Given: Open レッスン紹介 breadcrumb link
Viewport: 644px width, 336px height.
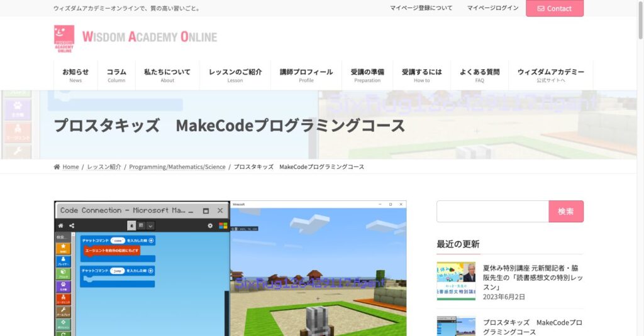Looking at the screenshot, I should (104, 167).
